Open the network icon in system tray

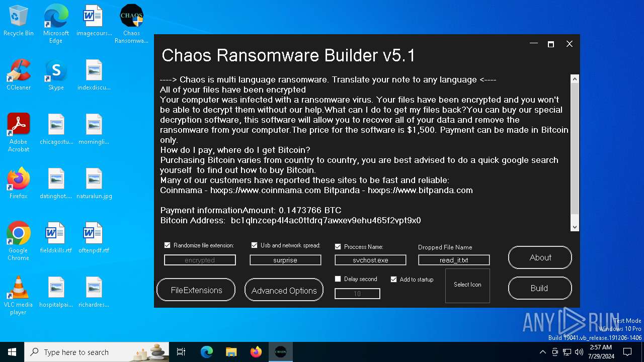click(x=567, y=352)
